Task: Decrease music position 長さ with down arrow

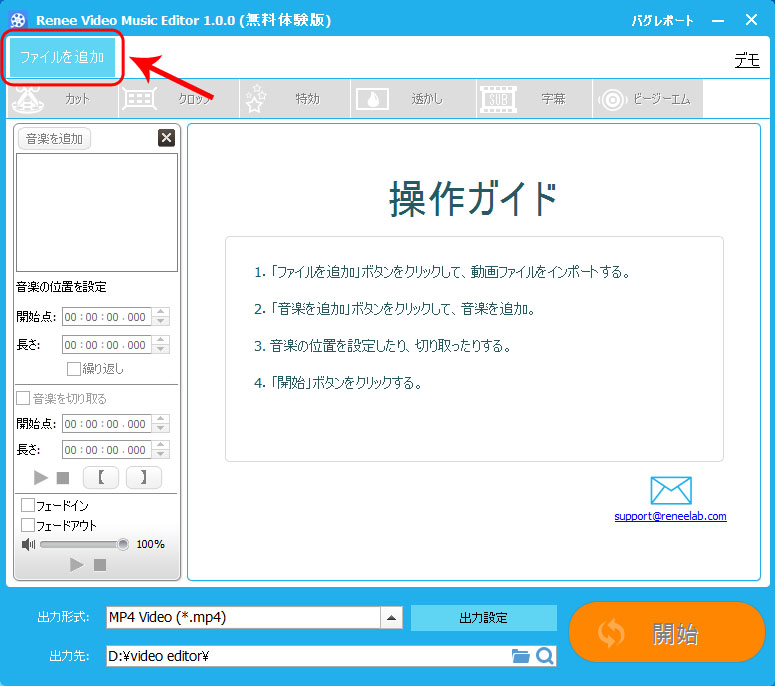Action: click(161, 349)
